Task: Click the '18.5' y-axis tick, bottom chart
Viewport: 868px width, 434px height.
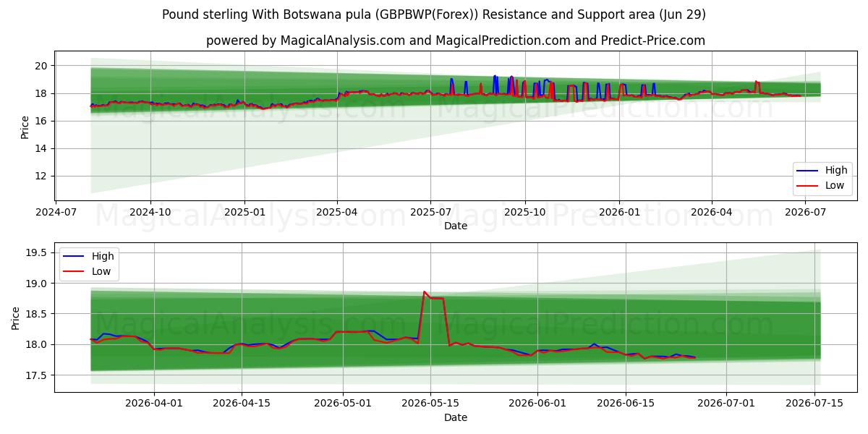Action: pos(38,314)
